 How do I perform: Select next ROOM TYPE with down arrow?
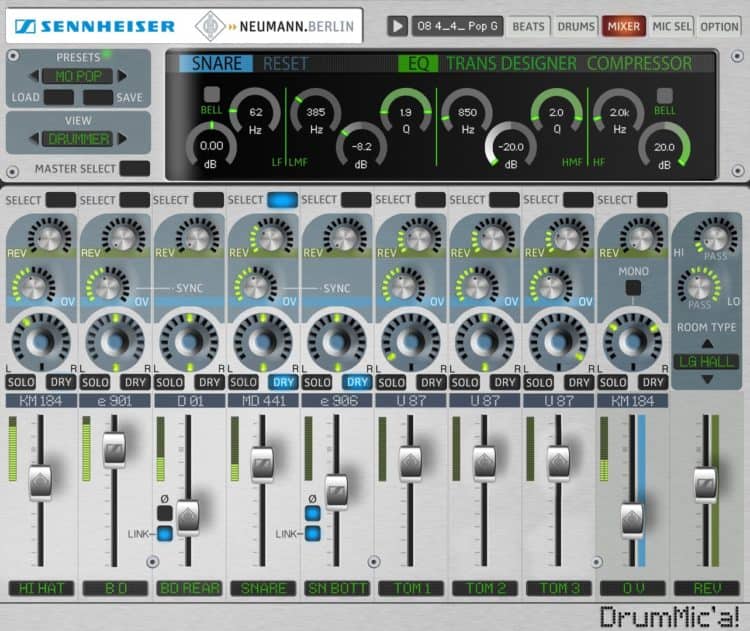[707, 379]
